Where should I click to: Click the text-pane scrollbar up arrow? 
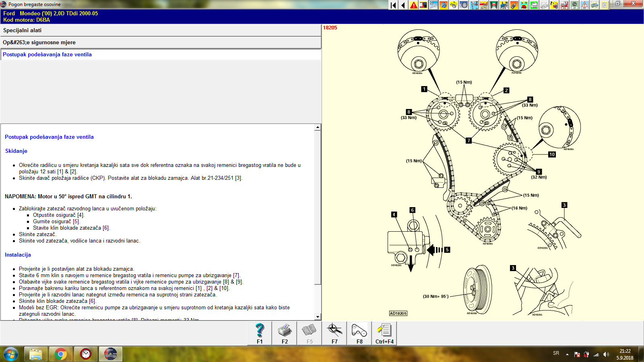[x=318, y=127]
